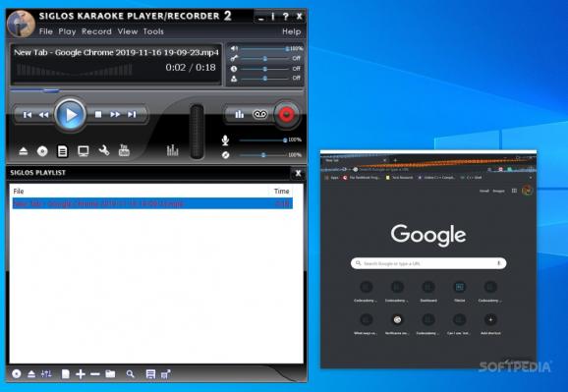Stop playback with the square Stop button
The image size is (568, 392).
point(98,115)
